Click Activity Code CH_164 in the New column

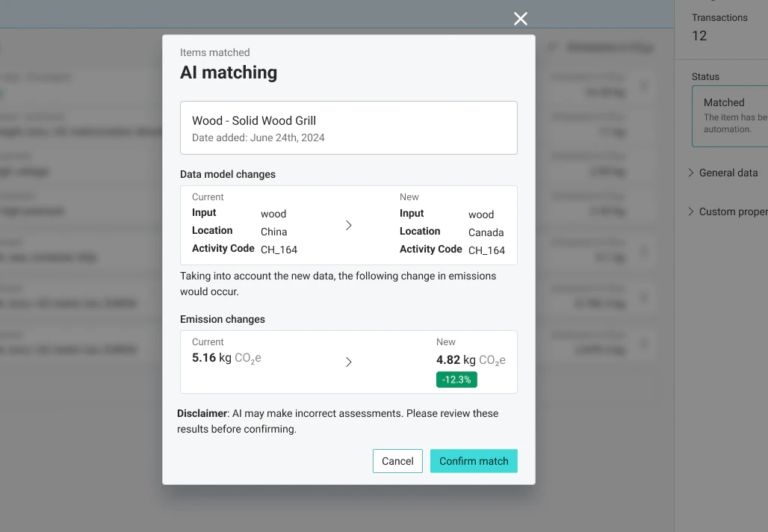pyautogui.click(x=485, y=250)
